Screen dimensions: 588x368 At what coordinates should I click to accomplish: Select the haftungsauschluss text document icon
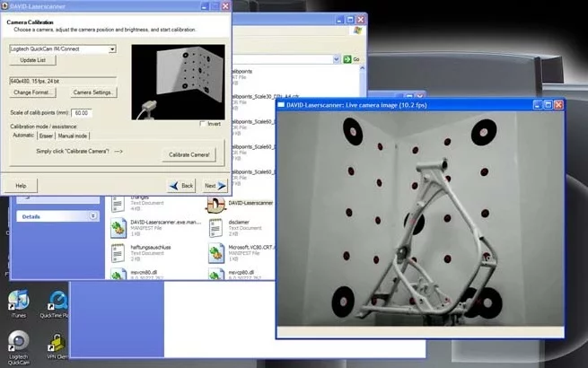coord(118,253)
